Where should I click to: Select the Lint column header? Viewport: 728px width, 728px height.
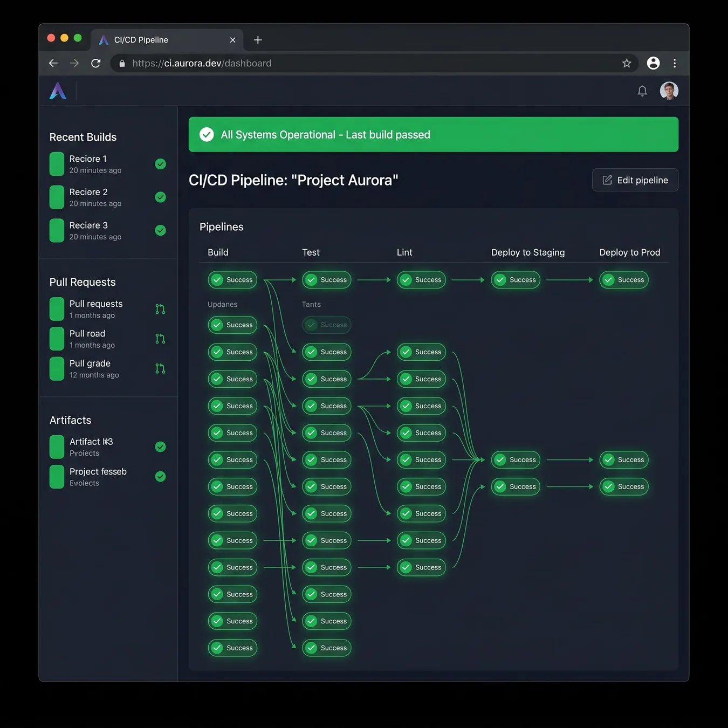pos(404,252)
